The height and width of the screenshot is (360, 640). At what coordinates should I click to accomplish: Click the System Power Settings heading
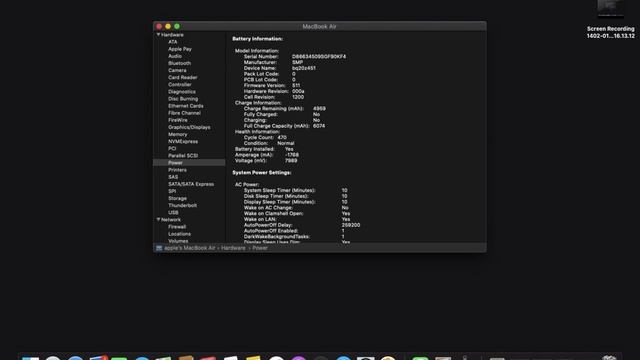click(x=262, y=173)
